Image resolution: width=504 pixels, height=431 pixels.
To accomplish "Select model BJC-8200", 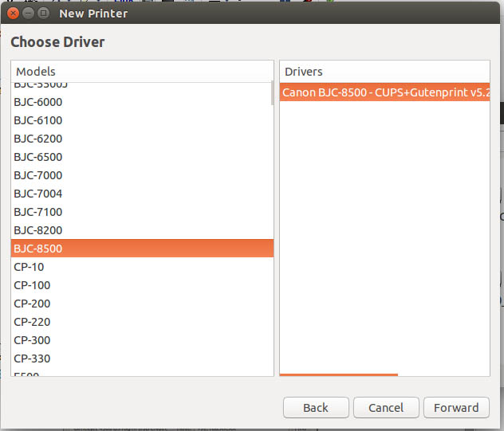I will tap(142, 230).
